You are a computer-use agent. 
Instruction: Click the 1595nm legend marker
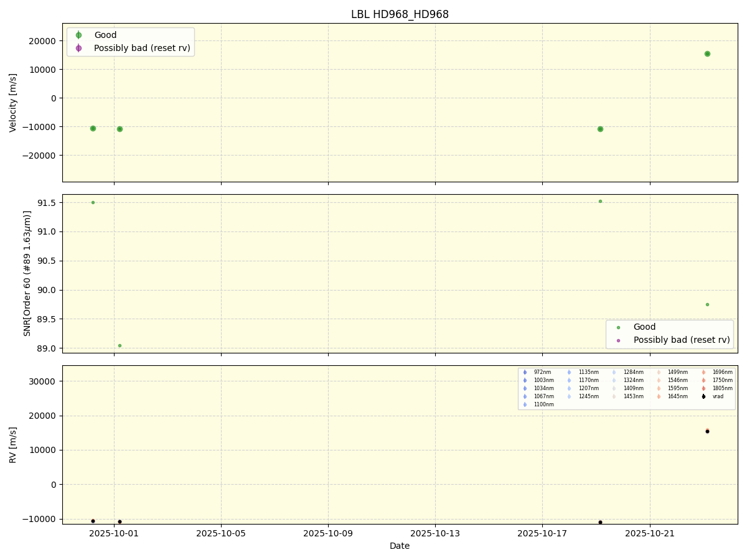pyautogui.click(x=659, y=388)
